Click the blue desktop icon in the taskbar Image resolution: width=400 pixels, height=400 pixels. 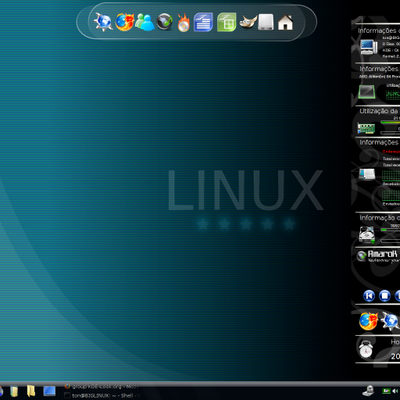click(x=49, y=391)
